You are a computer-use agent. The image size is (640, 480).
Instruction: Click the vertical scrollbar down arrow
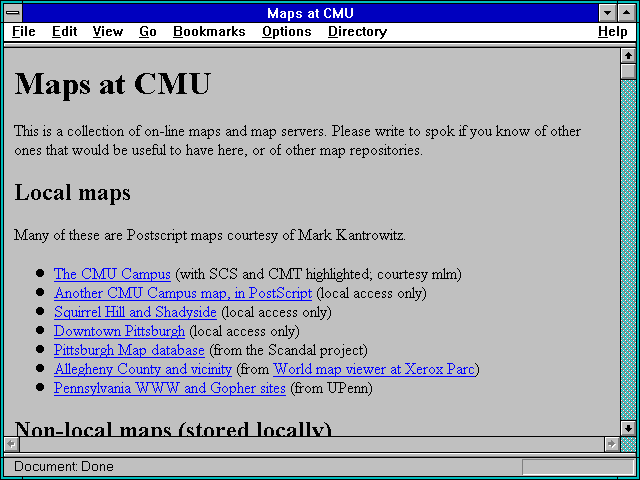pyautogui.click(x=628, y=428)
